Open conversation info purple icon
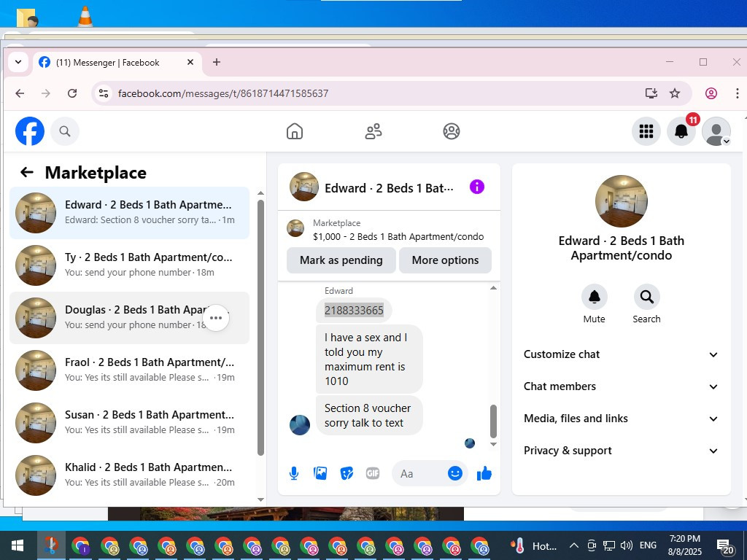This screenshot has width=747, height=560. click(477, 187)
